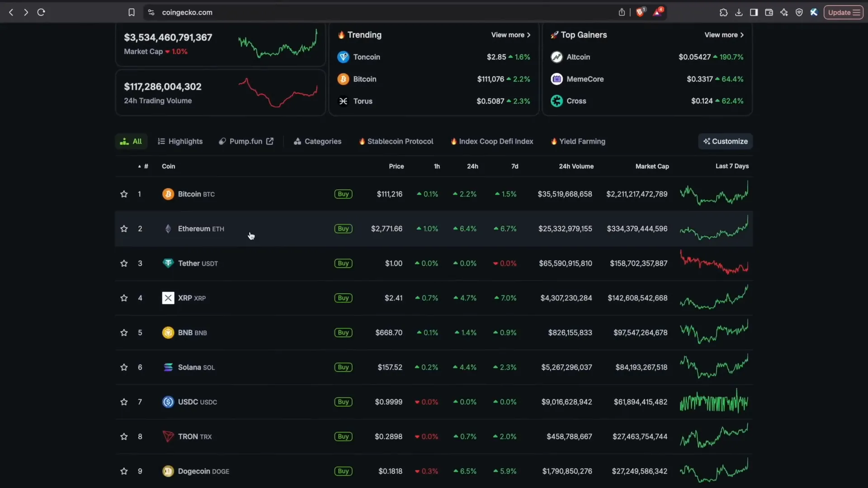
Task: Click the Customize button
Action: tap(725, 141)
